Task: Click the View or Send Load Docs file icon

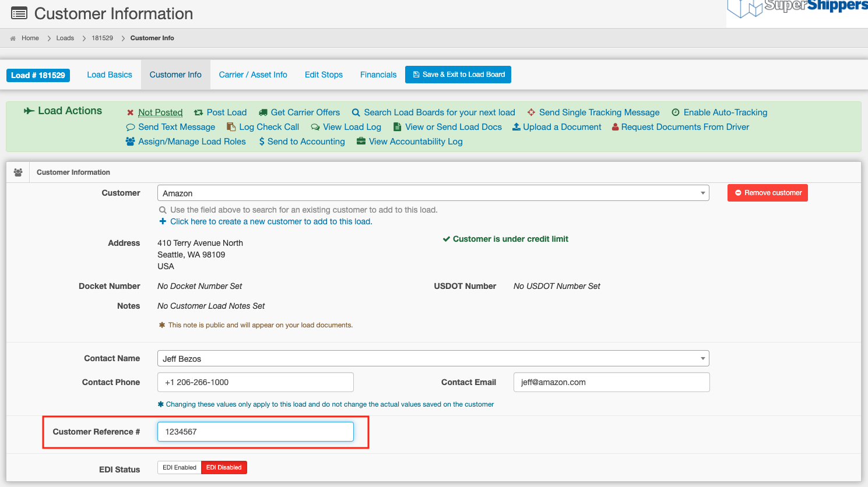Action: coord(397,127)
